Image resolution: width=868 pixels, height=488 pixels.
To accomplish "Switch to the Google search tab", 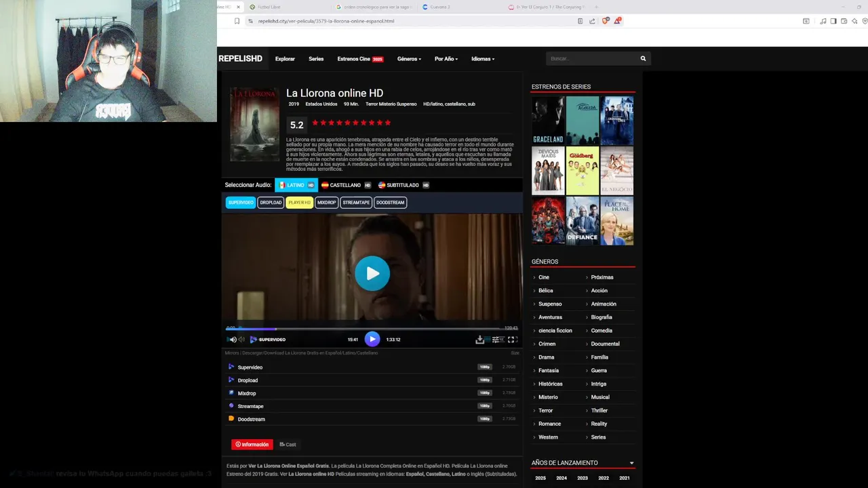I will (374, 7).
